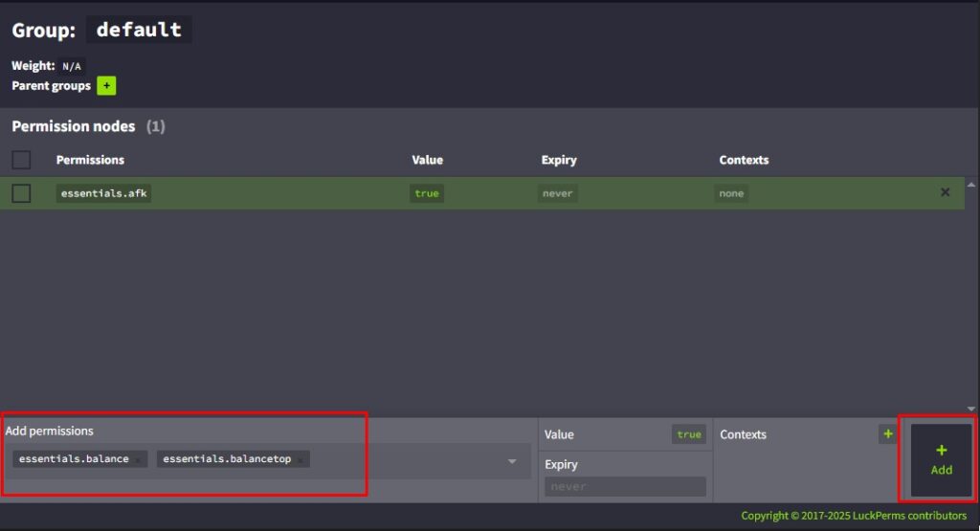Expand the Add permissions dropdown arrow

[x=512, y=461]
